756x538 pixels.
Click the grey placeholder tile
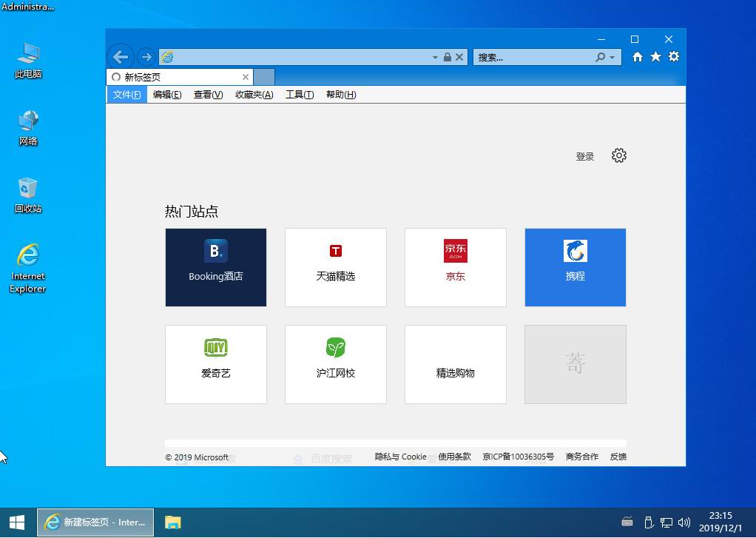576,364
